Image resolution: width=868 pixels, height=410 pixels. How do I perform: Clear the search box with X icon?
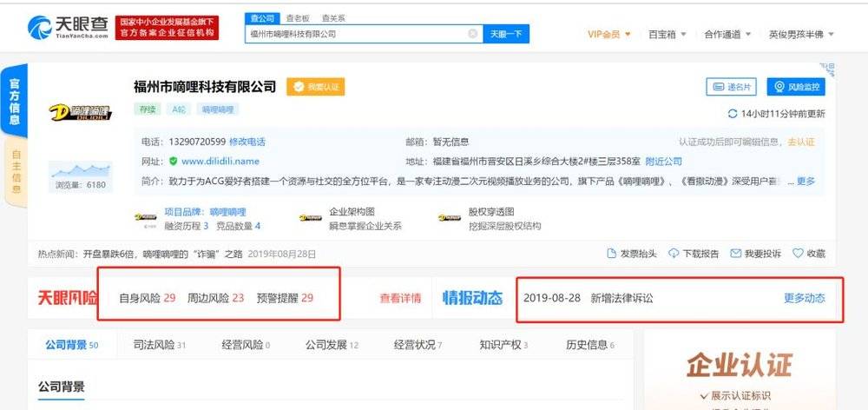pos(473,34)
